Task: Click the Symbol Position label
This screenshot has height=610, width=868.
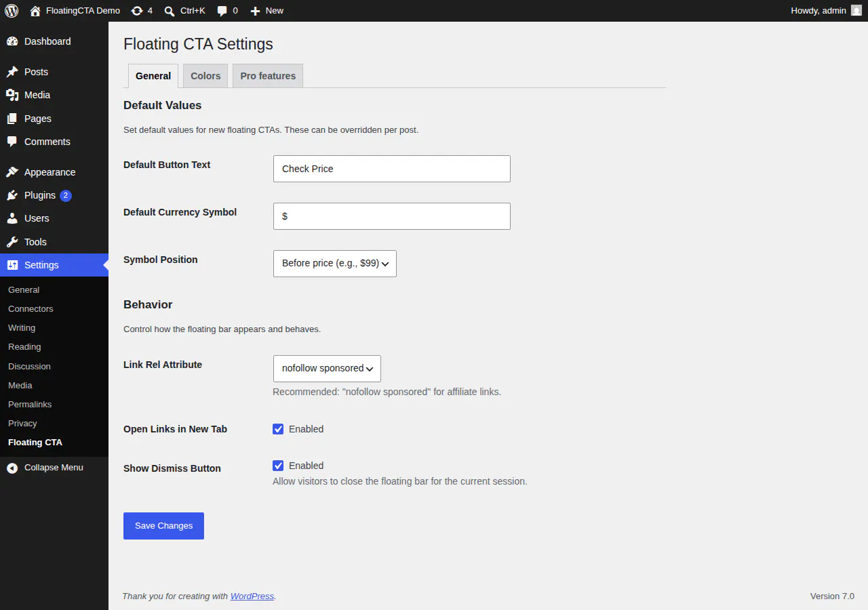Action: point(161,260)
